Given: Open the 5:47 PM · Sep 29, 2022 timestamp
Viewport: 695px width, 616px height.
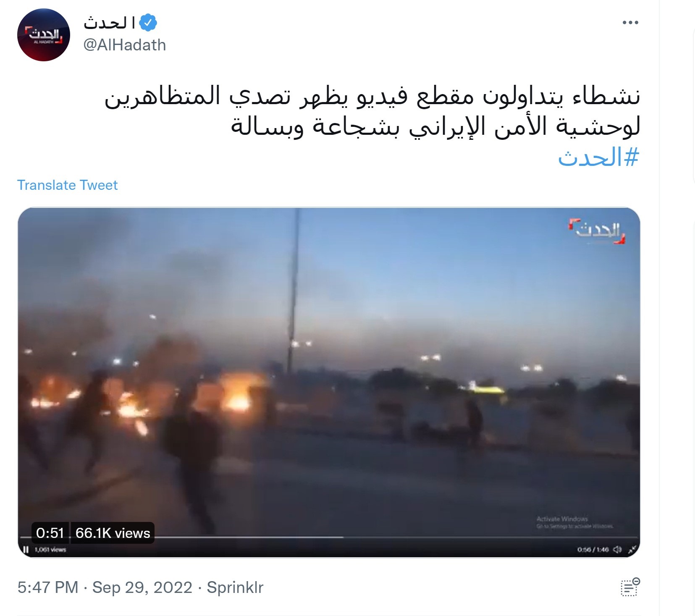Looking at the screenshot, I should pos(105,587).
